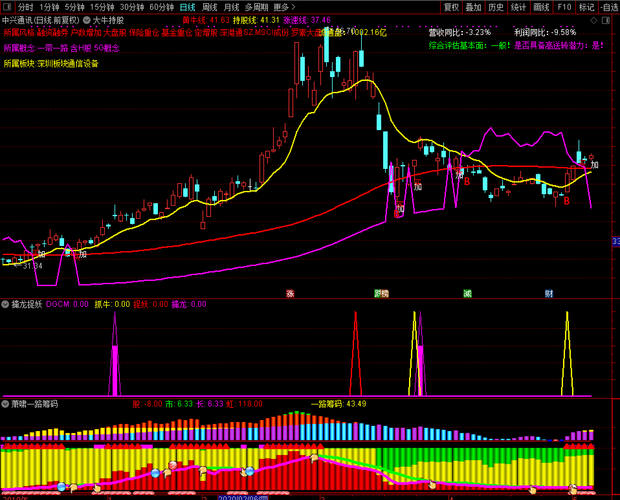The width and height of the screenshot is (620, 500).
Task: Open the 多周期 multi-period dropdown
Action: [x=255, y=6]
